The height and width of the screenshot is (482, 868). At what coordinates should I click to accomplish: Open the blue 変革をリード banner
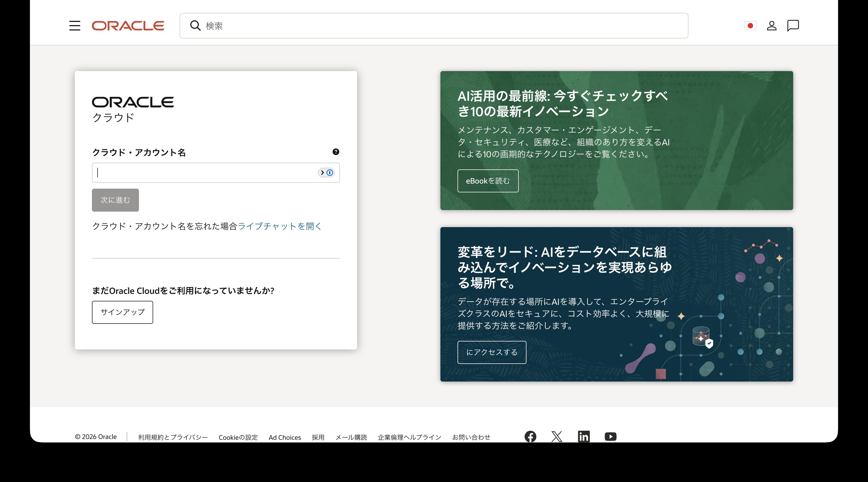pos(617,304)
